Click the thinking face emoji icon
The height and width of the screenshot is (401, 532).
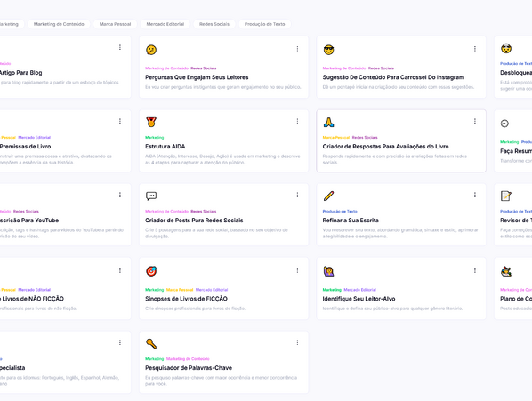(x=151, y=50)
